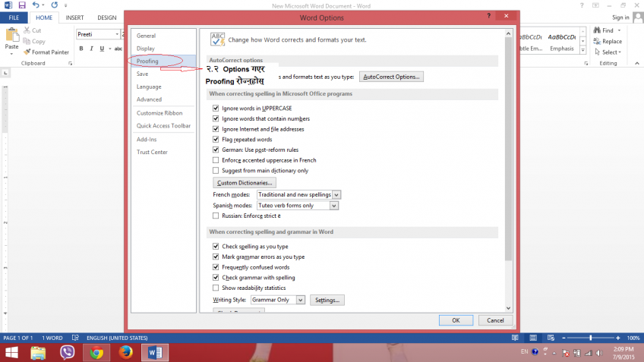
Task: Click the Select cursor icon
Action: tap(597, 52)
